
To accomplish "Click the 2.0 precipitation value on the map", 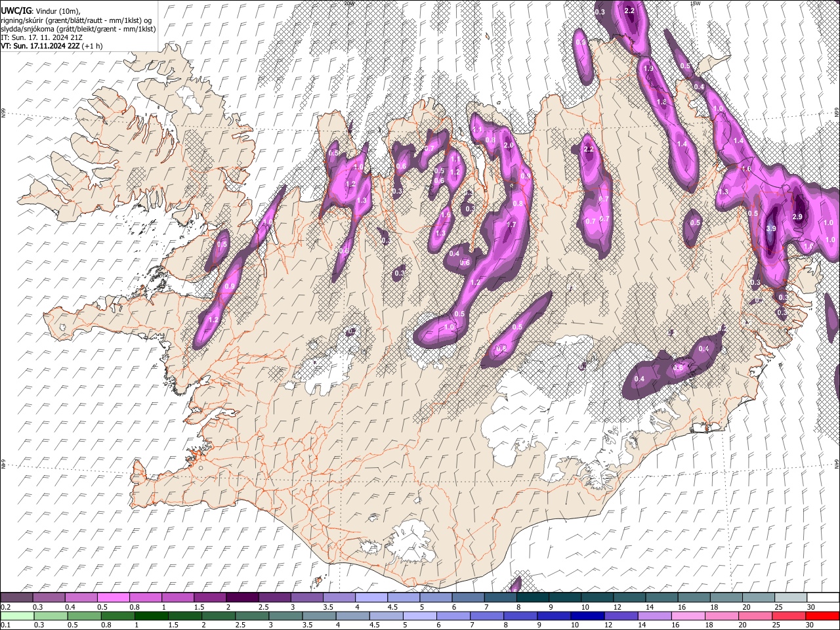I will pyautogui.click(x=508, y=146).
